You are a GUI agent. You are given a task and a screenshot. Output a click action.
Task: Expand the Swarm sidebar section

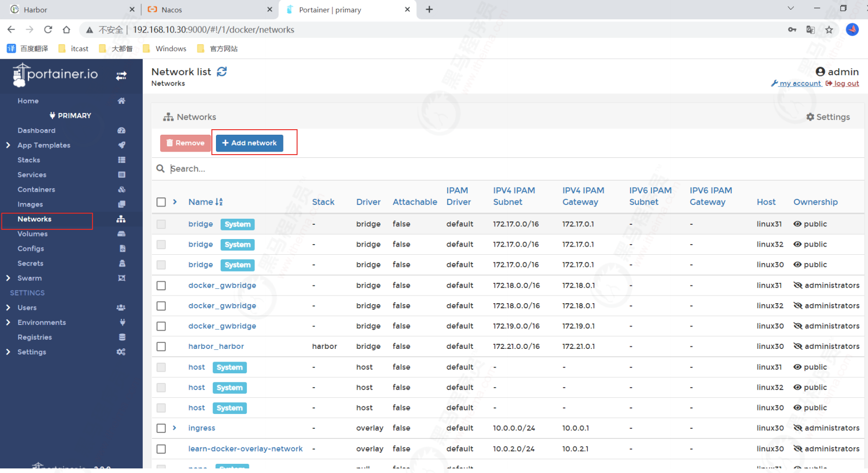coord(8,278)
